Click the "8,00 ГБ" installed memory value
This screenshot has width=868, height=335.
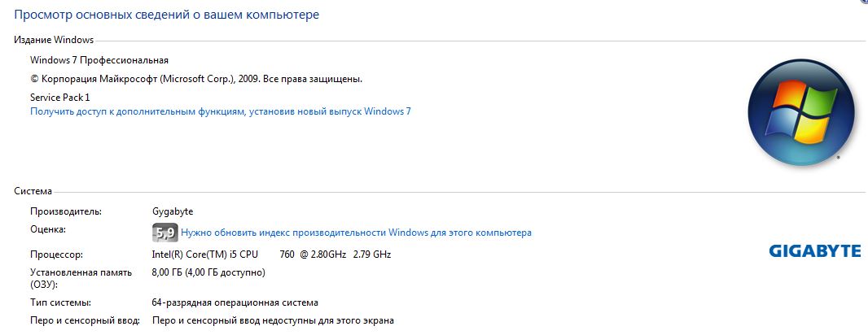pyautogui.click(x=208, y=272)
